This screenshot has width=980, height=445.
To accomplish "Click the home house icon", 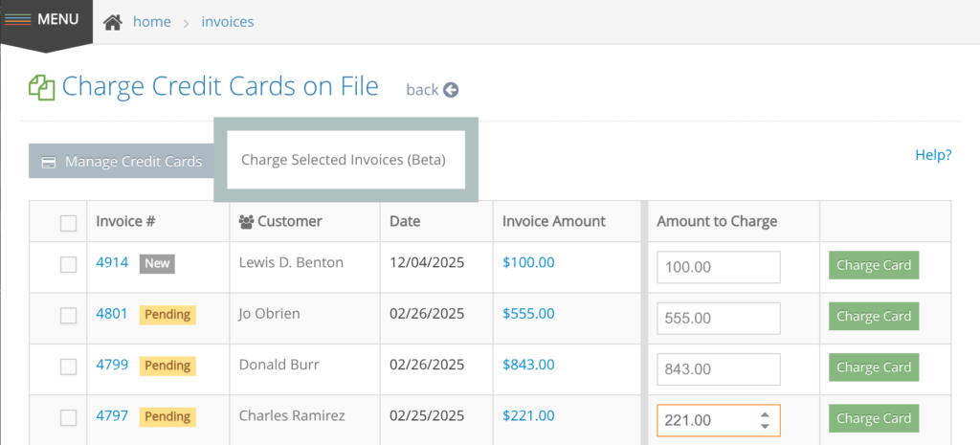I will tap(113, 22).
